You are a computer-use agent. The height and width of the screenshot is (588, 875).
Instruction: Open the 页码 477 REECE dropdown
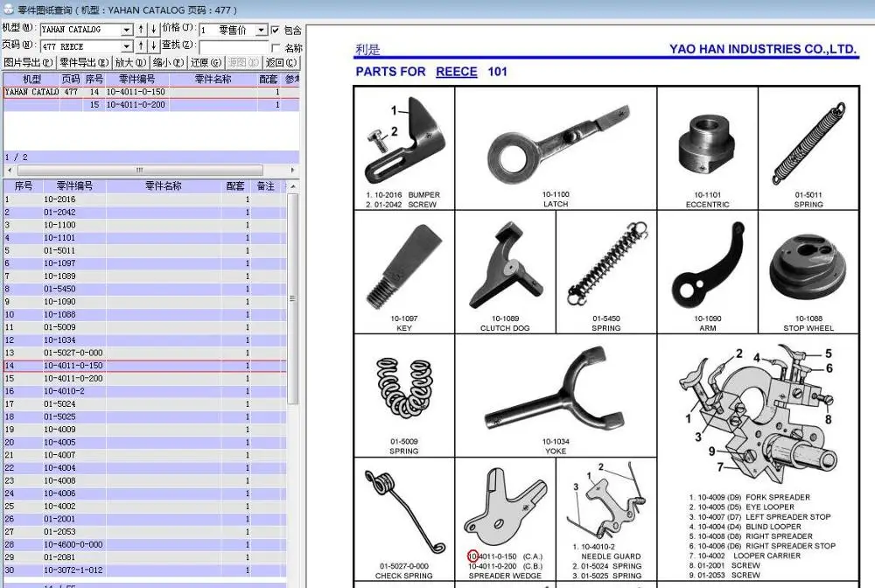click(x=127, y=46)
